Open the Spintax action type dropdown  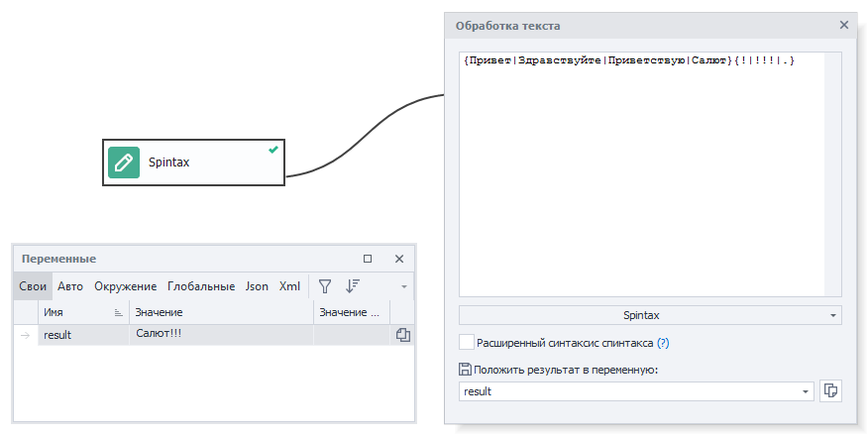[650, 315]
